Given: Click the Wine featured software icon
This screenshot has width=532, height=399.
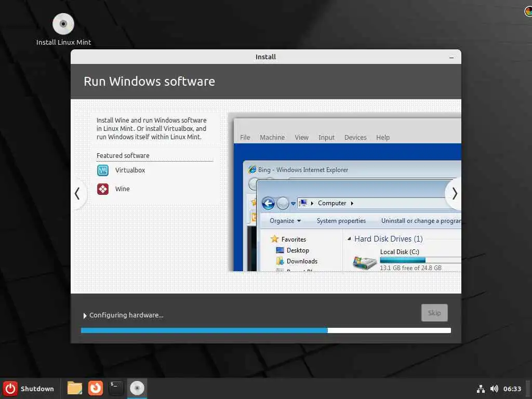Looking at the screenshot, I should [x=103, y=189].
